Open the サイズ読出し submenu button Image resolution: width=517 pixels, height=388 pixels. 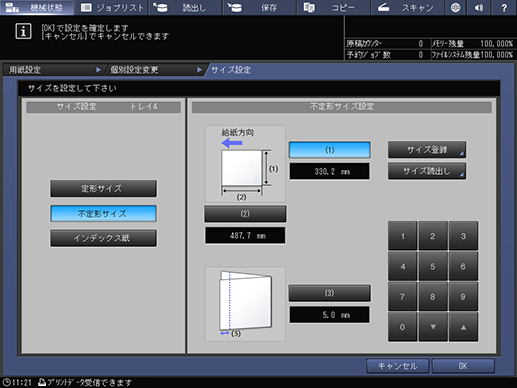[x=427, y=171]
